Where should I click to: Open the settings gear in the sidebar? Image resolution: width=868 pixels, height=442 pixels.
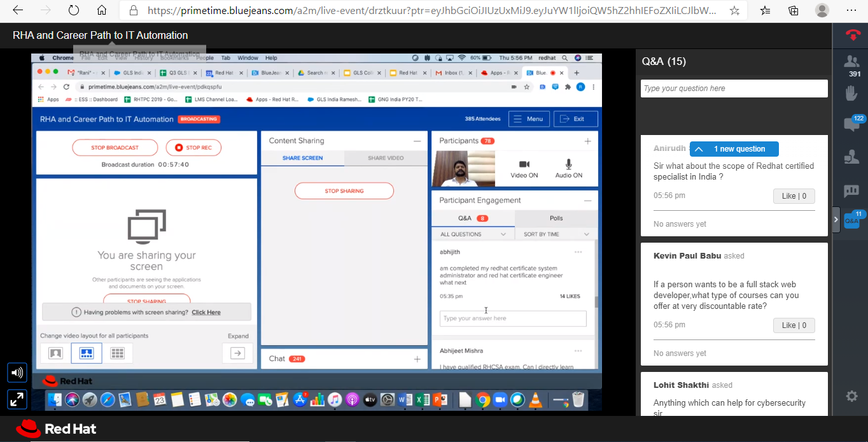point(851,396)
